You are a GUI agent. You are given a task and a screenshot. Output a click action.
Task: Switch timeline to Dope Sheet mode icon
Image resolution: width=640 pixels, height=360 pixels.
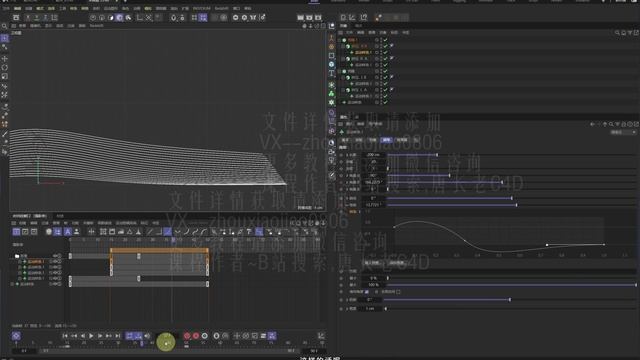pos(16,232)
